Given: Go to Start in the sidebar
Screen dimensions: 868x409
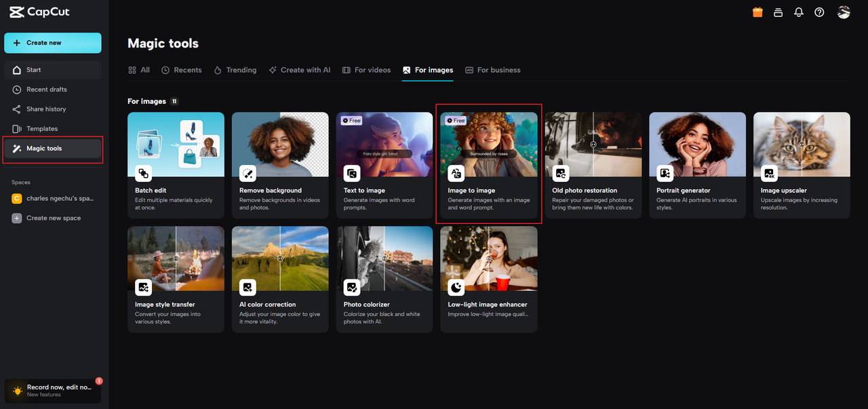Looking at the screenshot, I should click(53, 70).
